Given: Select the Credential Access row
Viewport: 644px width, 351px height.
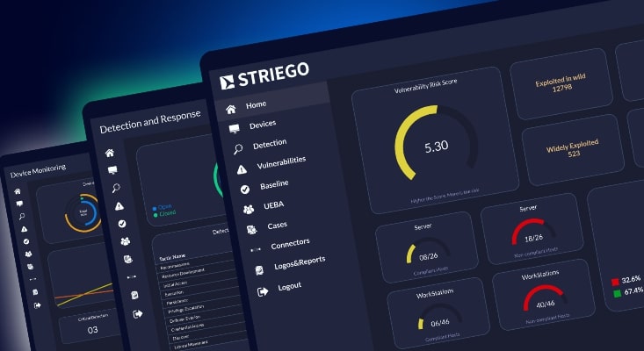Looking at the screenshot, I should [x=207, y=326].
